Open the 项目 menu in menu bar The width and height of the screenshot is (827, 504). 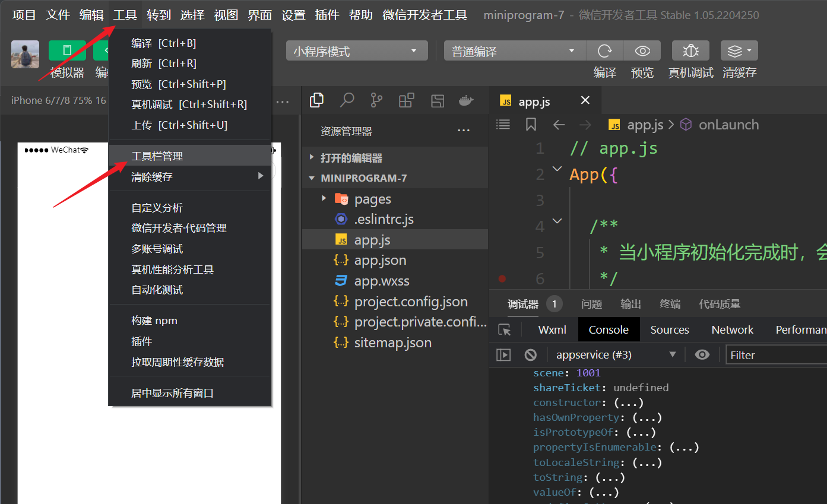[x=24, y=15]
